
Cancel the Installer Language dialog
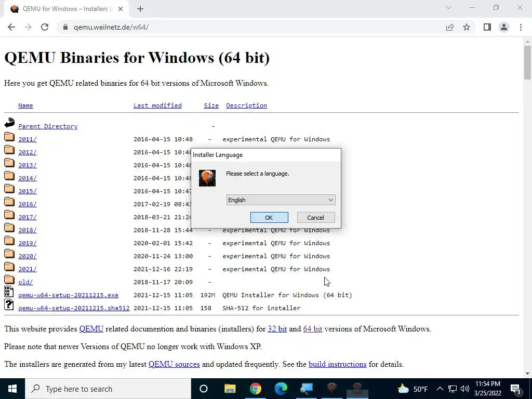coord(315,218)
